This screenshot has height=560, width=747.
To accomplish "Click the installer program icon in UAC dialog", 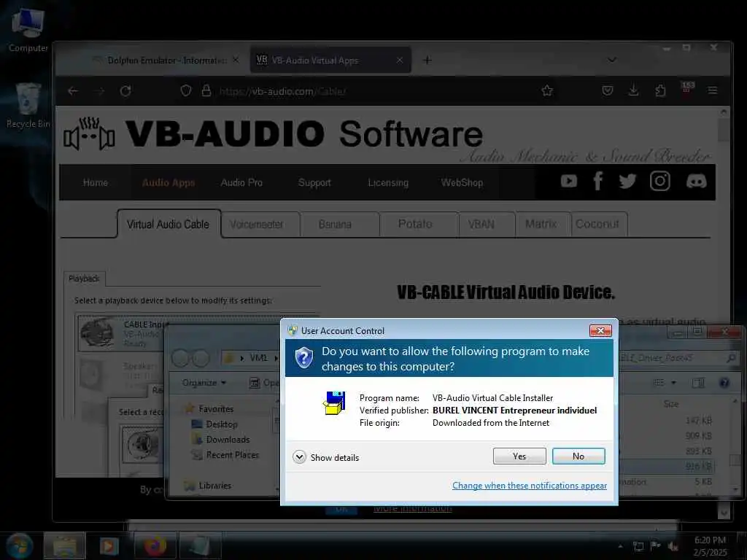I will coord(334,403).
